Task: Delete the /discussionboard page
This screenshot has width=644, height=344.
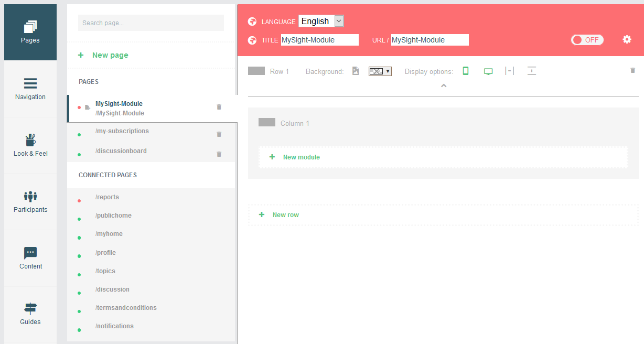Action: click(219, 154)
